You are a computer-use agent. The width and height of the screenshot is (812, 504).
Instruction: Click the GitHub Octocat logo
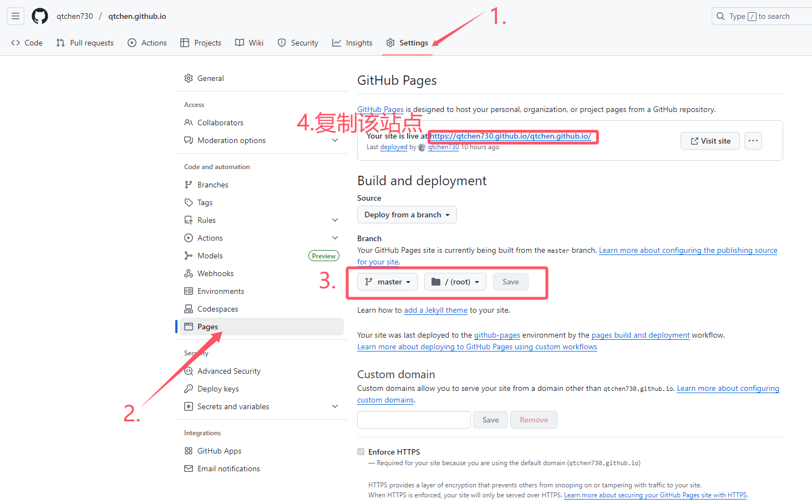click(x=40, y=16)
